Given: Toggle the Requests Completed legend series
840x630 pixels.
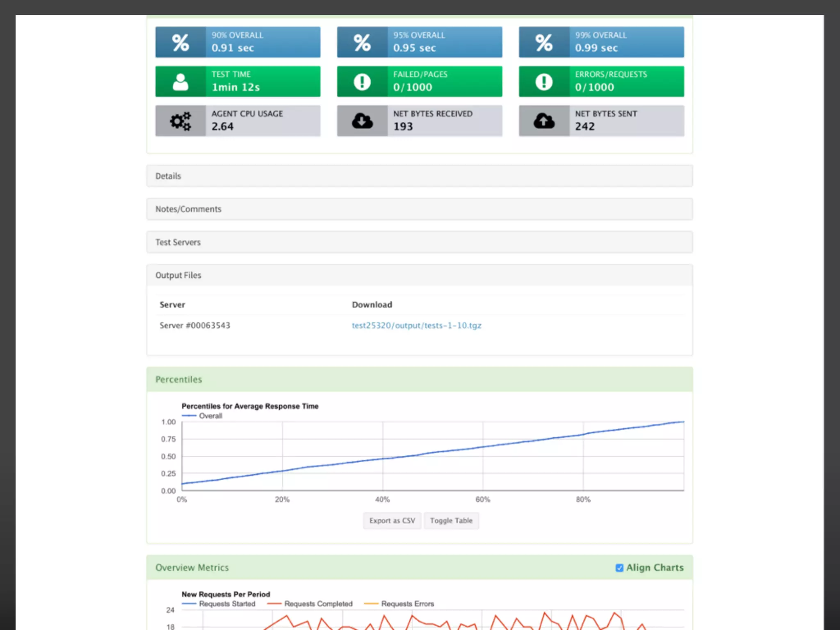Looking at the screenshot, I should click(318, 604).
